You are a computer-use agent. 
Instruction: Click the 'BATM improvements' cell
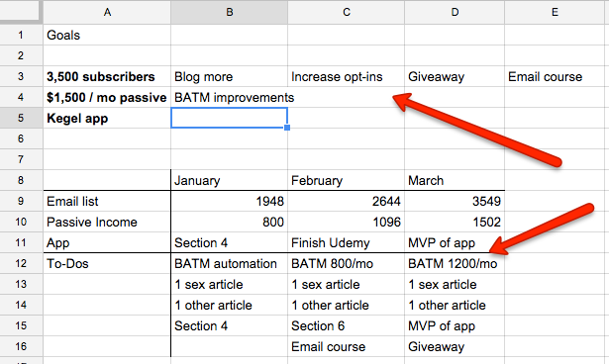click(x=229, y=97)
